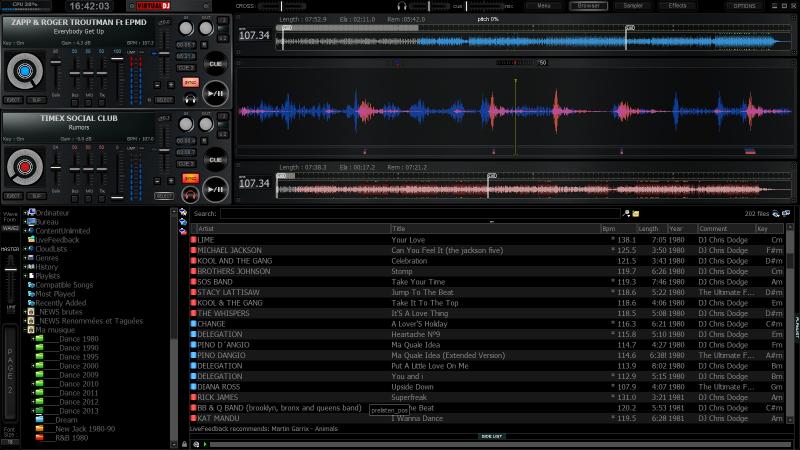Sort the list by Bpm column
The width and height of the screenshot is (800, 450).
pyautogui.click(x=618, y=229)
